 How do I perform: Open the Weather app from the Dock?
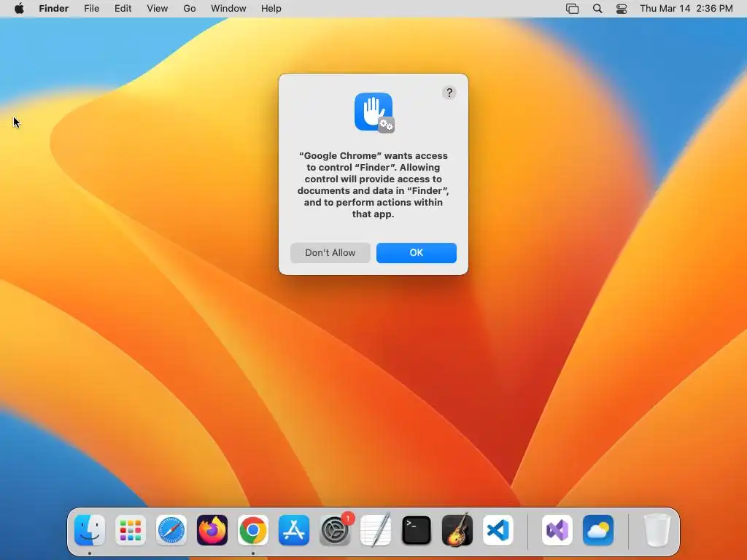[598, 530]
